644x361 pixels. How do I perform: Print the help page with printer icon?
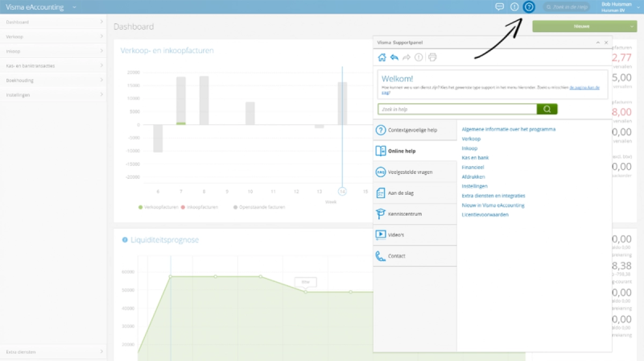432,57
